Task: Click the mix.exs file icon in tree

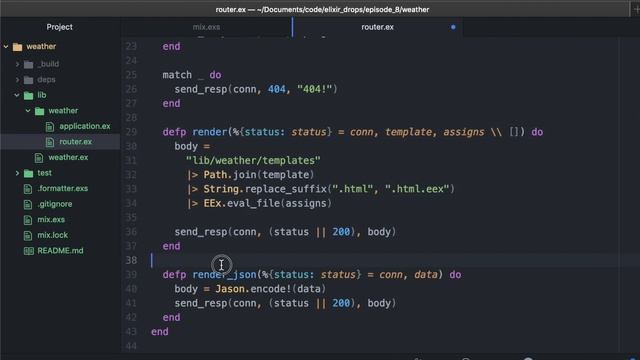Action: point(28,220)
